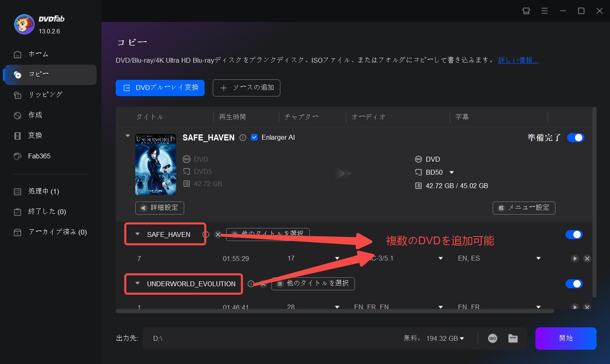
Task: Open chapter dropdown showing 28
Action: [x=337, y=307]
